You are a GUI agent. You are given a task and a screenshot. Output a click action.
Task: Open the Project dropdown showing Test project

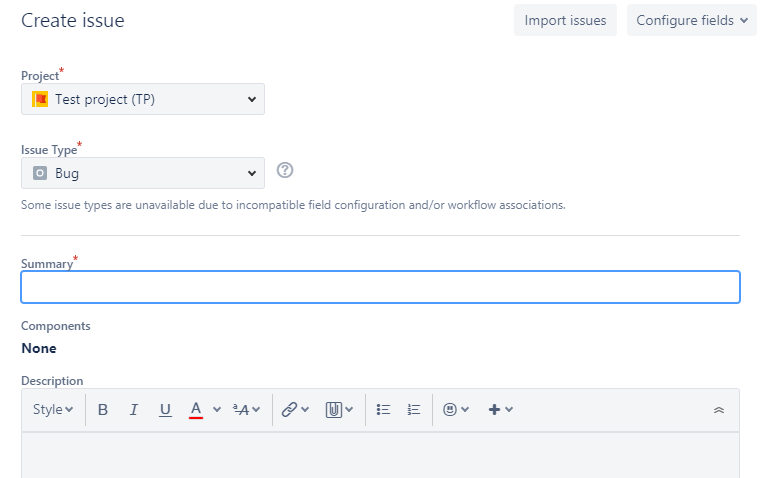pyautogui.click(x=143, y=99)
